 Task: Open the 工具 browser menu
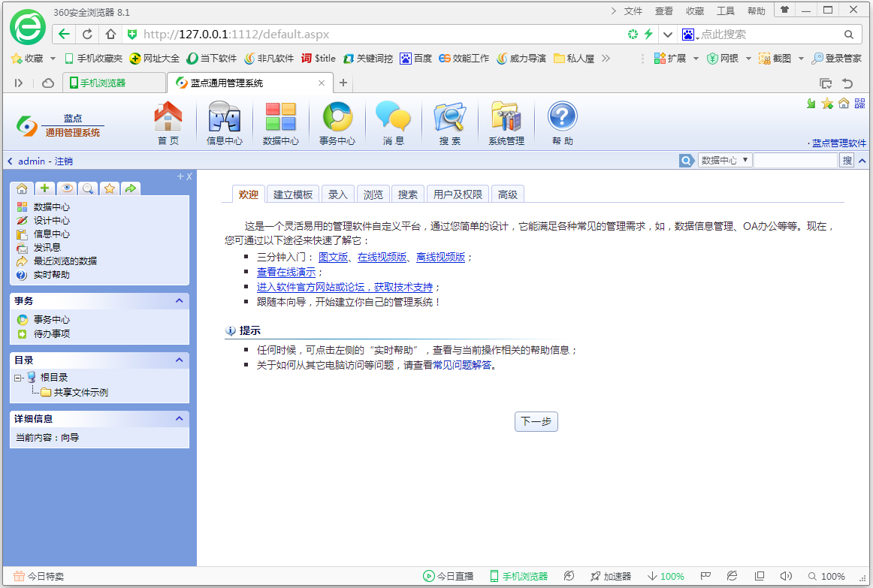click(x=726, y=11)
